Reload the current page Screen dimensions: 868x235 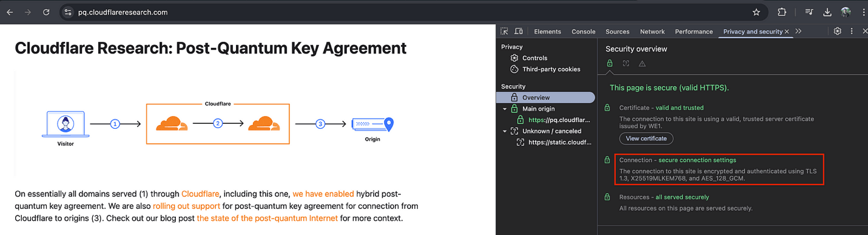47,12
